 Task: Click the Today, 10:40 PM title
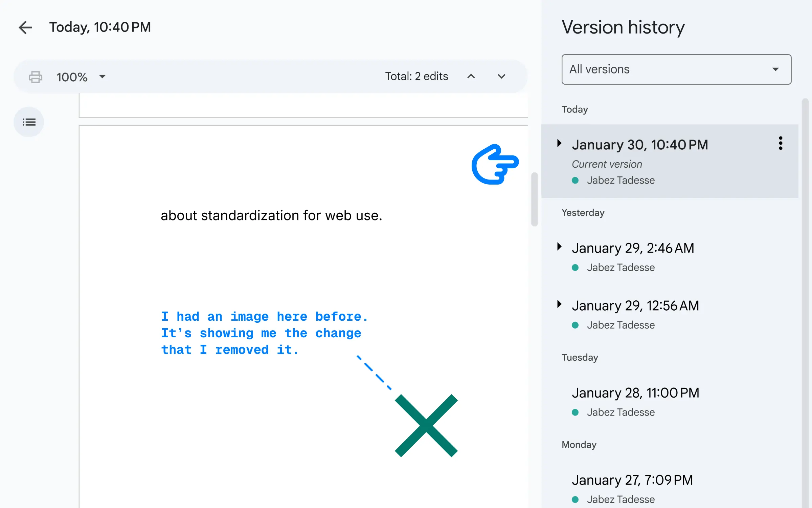click(100, 27)
